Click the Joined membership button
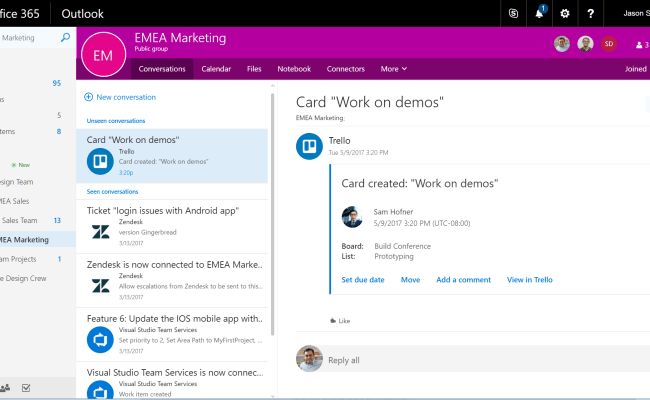The height and width of the screenshot is (400, 650). coord(636,69)
